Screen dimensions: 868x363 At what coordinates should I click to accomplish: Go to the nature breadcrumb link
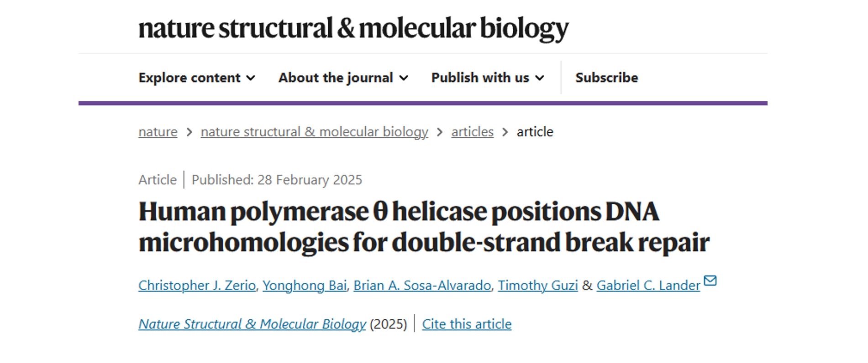tap(158, 132)
